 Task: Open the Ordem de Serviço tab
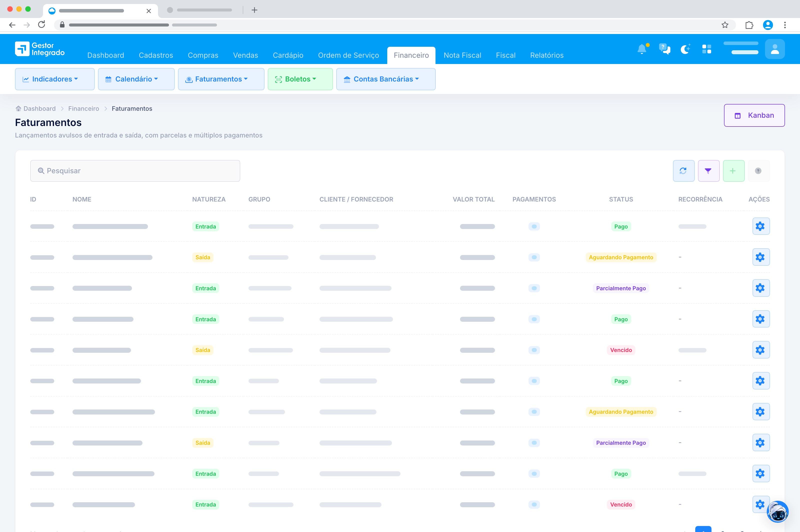pyautogui.click(x=348, y=55)
